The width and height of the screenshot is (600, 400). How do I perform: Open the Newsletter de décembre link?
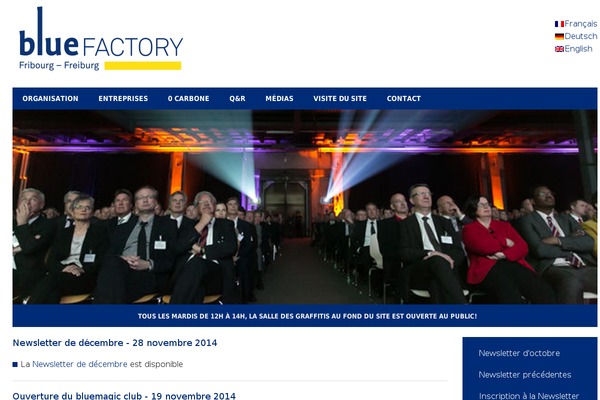coord(80,364)
